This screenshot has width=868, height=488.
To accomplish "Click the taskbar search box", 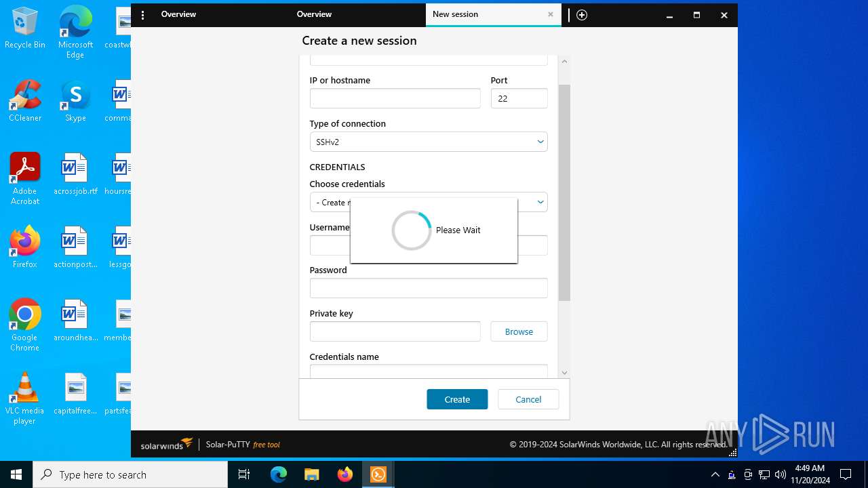I will point(130,474).
